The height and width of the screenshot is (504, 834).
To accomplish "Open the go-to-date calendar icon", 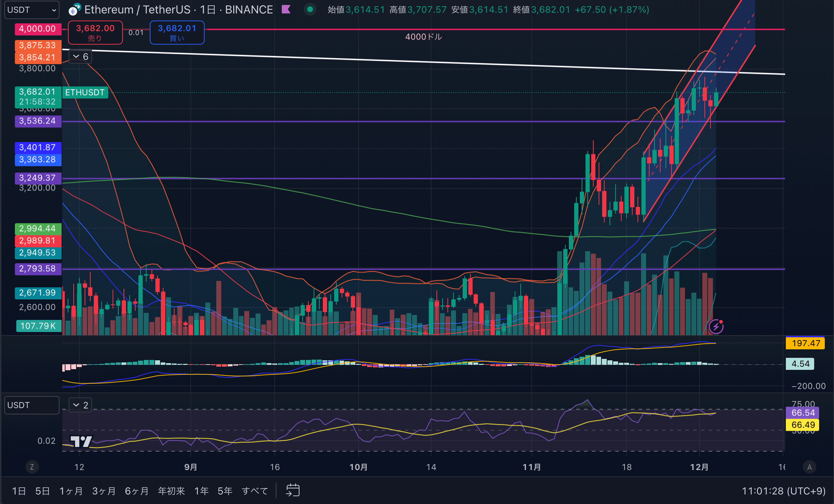I will tap(293, 491).
